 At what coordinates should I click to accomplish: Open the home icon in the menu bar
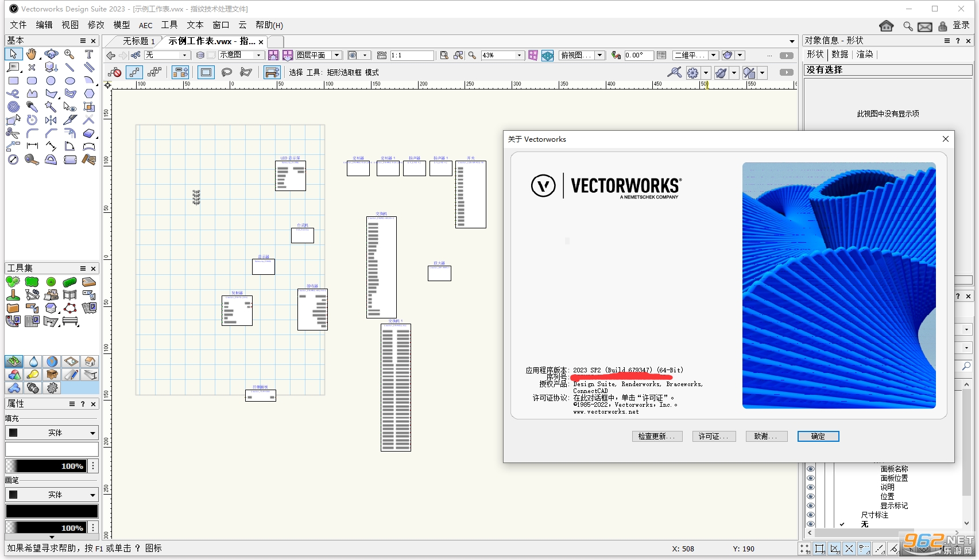(887, 26)
